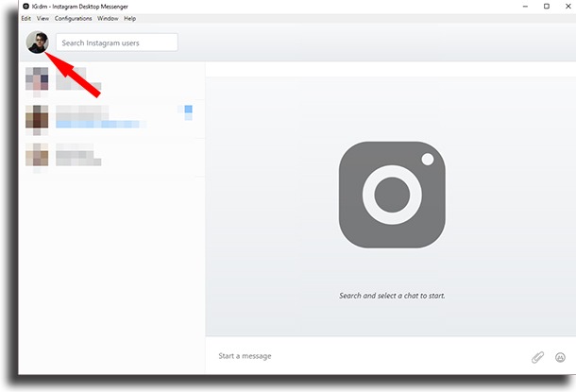The image size is (576, 392).
Task: Click the logged-in user's profile avatar
Action: click(x=37, y=43)
